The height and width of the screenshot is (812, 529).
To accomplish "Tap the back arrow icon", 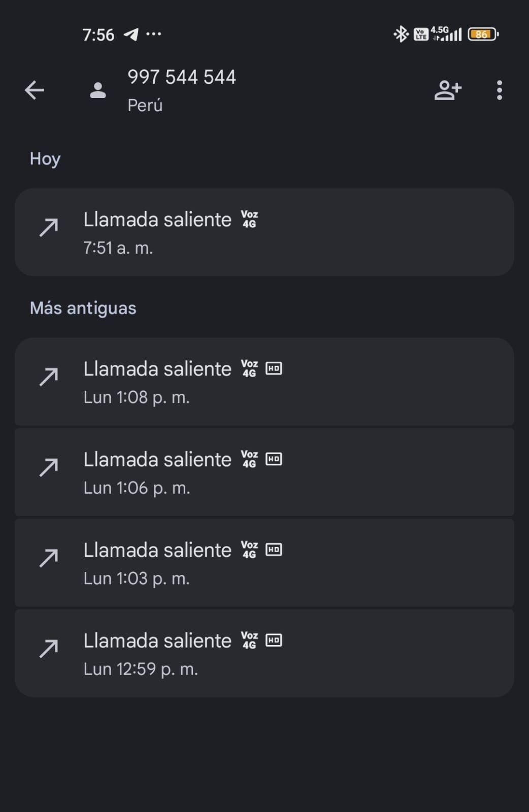I will click(x=35, y=90).
